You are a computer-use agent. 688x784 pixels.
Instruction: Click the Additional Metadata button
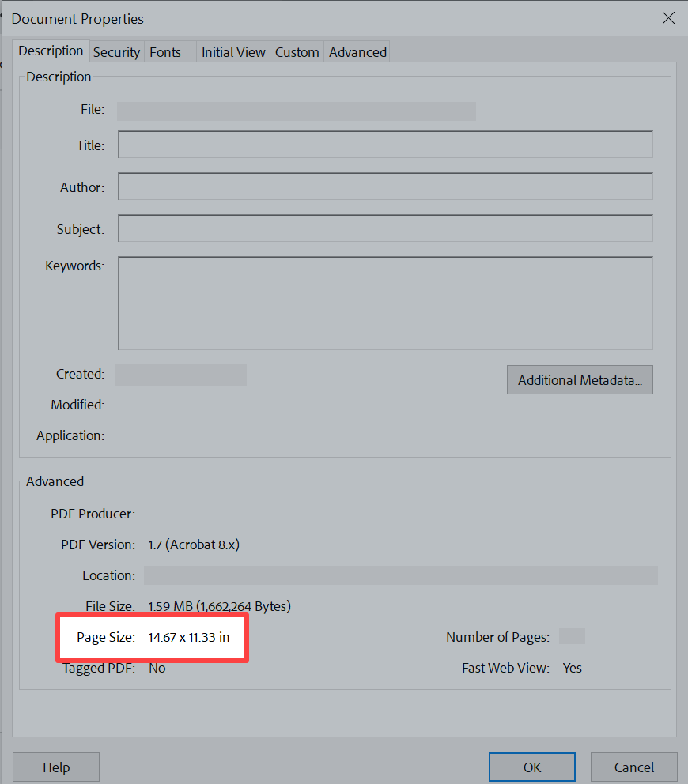(580, 380)
